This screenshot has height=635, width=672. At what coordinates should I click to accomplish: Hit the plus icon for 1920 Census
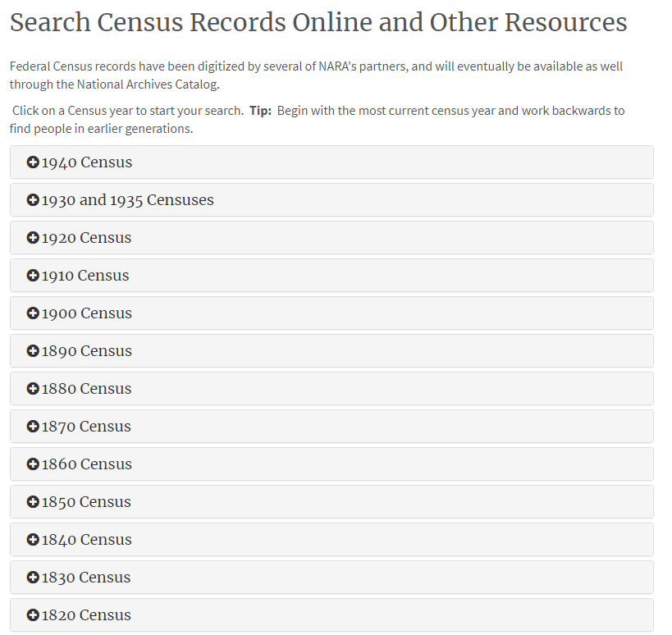pyautogui.click(x=33, y=238)
